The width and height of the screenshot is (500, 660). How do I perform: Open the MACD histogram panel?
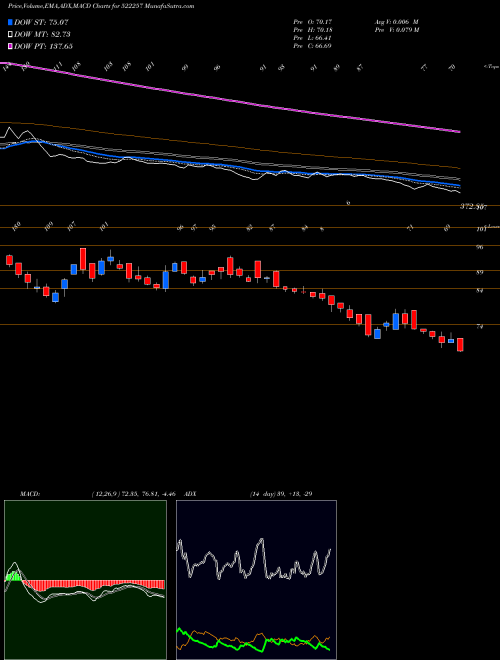point(85,580)
